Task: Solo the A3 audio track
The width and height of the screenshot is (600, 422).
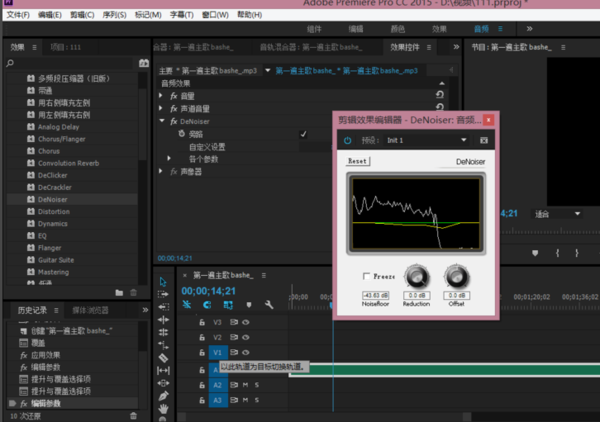Action: pyautogui.click(x=257, y=400)
